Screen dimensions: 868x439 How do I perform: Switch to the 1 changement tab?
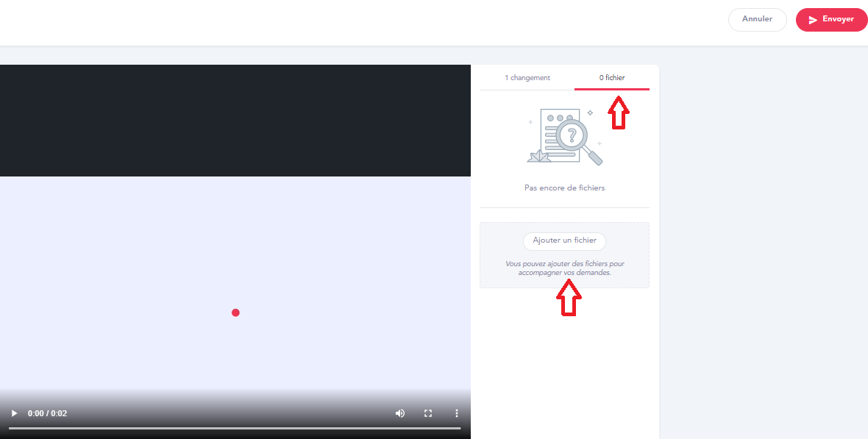click(x=527, y=78)
